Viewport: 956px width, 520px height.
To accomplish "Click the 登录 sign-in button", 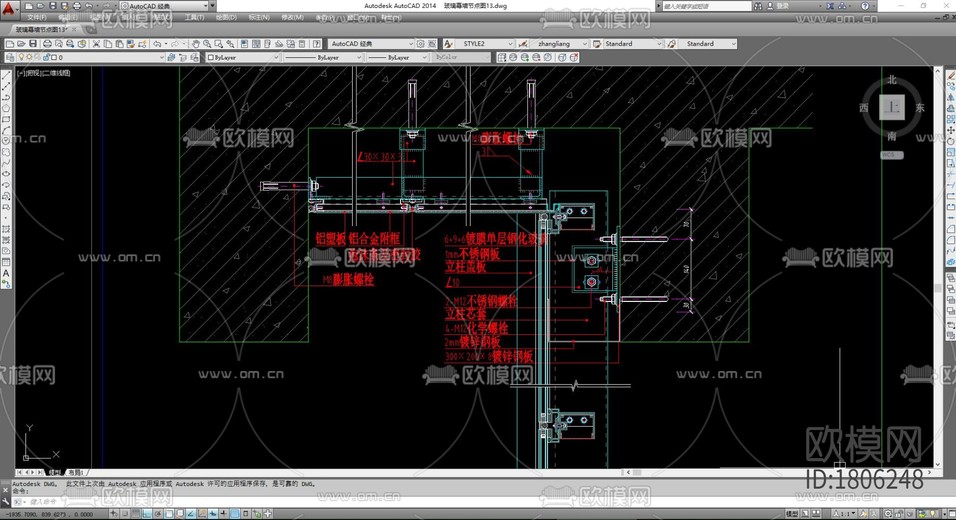I will (783, 6).
